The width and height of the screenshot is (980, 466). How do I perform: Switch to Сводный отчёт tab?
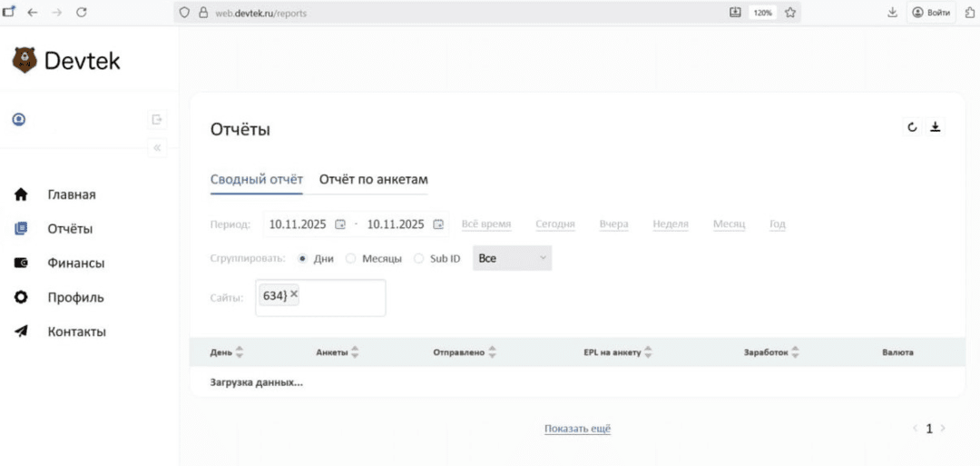point(256,180)
